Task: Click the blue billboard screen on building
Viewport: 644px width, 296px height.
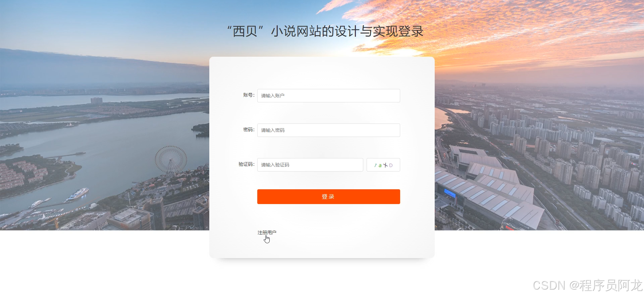Action: (450, 193)
